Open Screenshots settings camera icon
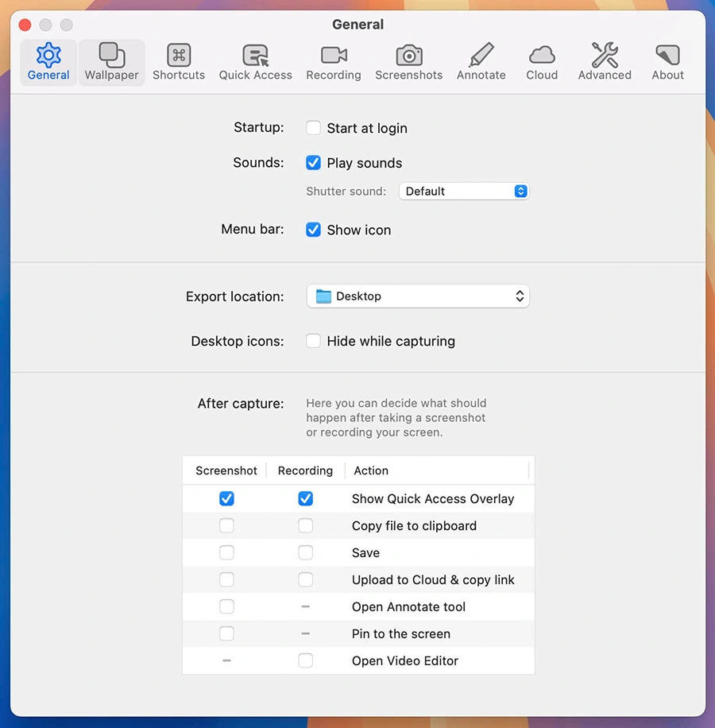The height and width of the screenshot is (728, 715). [409, 55]
